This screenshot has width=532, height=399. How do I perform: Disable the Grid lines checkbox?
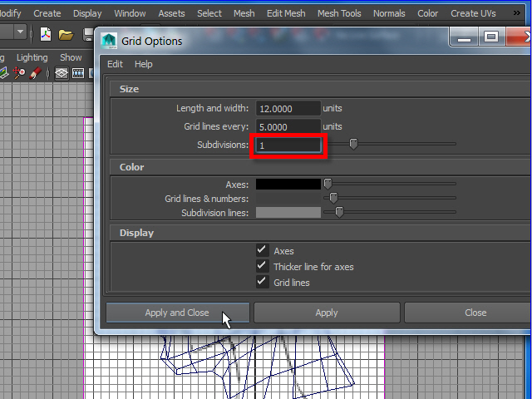[x=263, y=282]
